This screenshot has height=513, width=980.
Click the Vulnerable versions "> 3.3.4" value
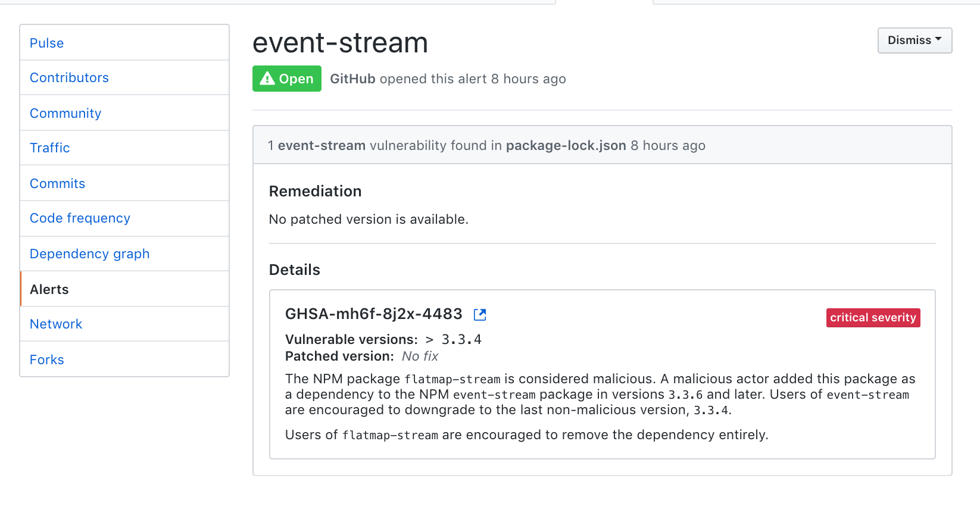453,340
